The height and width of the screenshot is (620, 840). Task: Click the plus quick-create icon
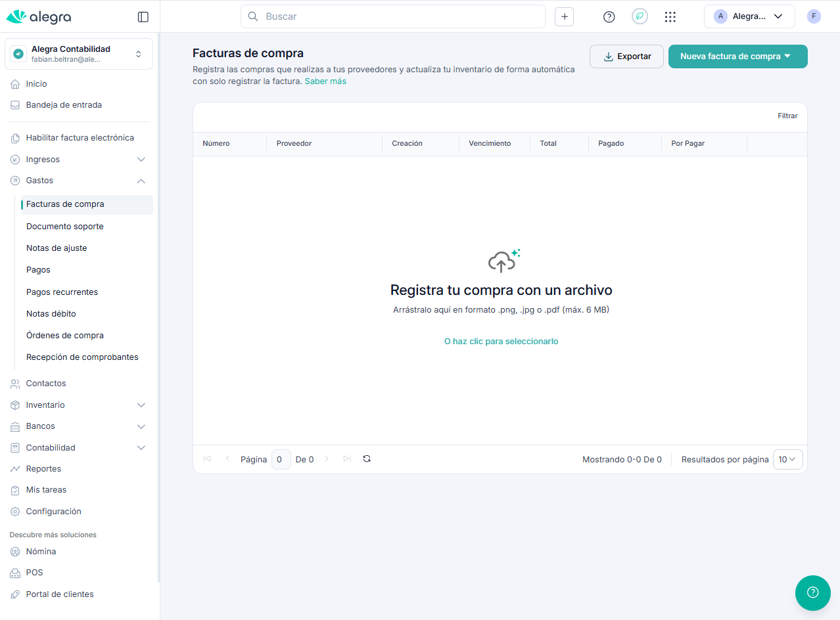click(x=564, y=17)
